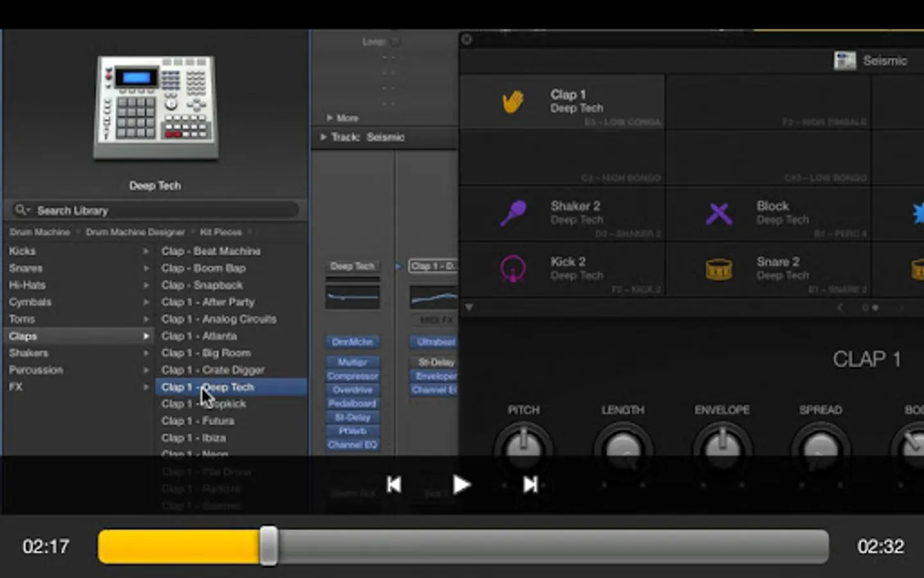Open the Multipr plug-in slot

click(352, 362)
